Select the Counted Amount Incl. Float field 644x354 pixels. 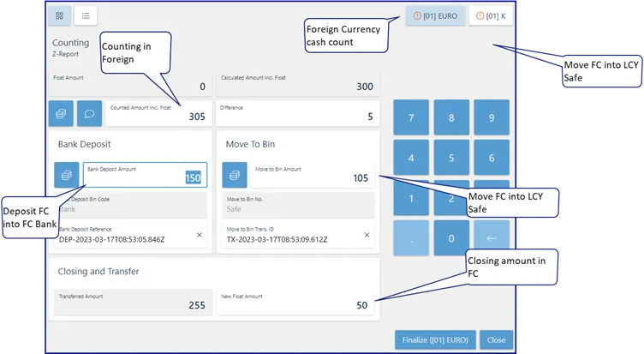click(158, 113)
